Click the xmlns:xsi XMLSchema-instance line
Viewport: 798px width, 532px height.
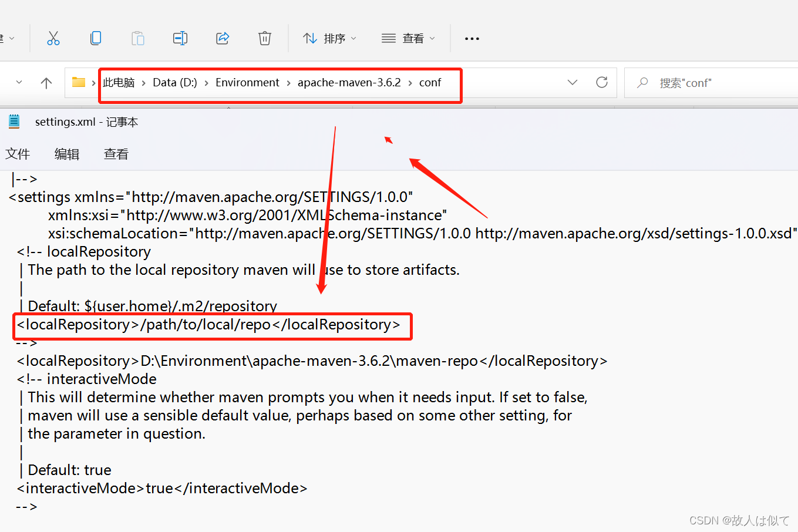(247, 215)
